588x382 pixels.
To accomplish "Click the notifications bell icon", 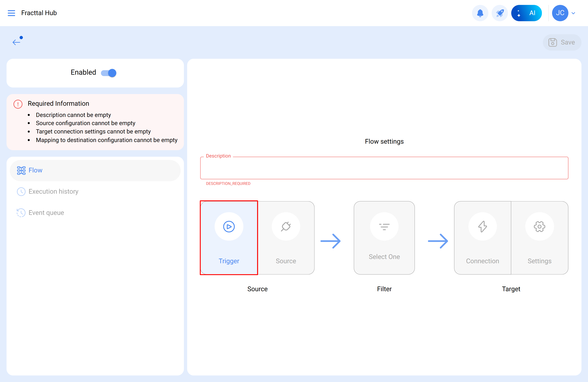I will (x=480, y=13).
